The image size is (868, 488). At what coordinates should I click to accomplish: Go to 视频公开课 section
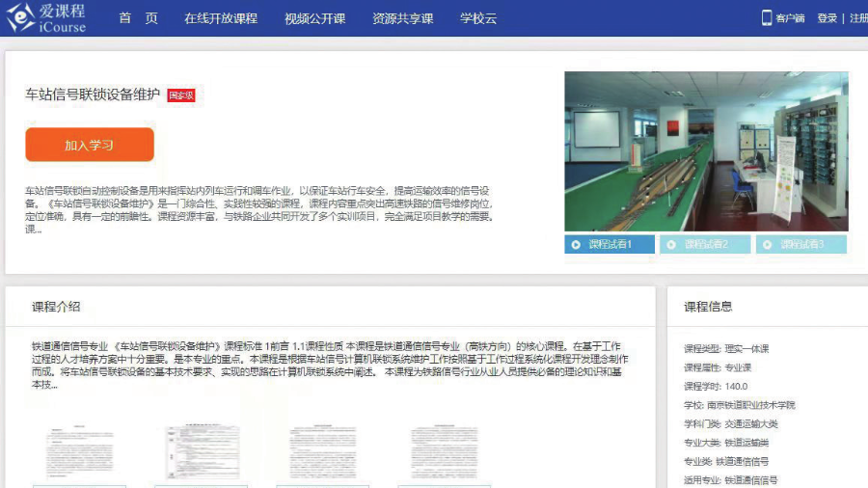tap(315, 18)
